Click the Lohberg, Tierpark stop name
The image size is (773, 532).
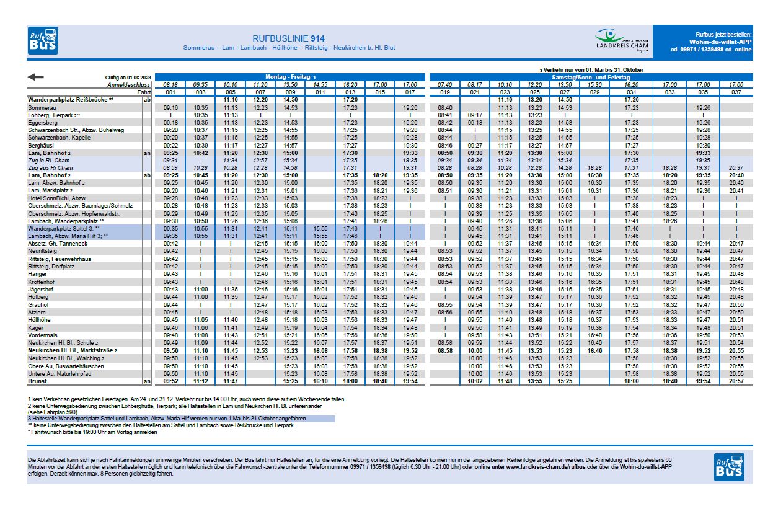54,115
